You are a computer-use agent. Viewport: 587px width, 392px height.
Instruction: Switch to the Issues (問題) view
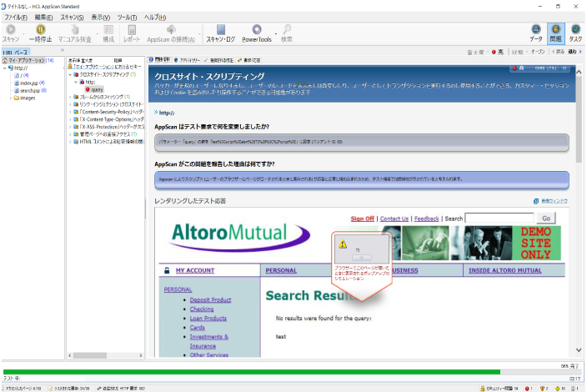coord(556,33)
